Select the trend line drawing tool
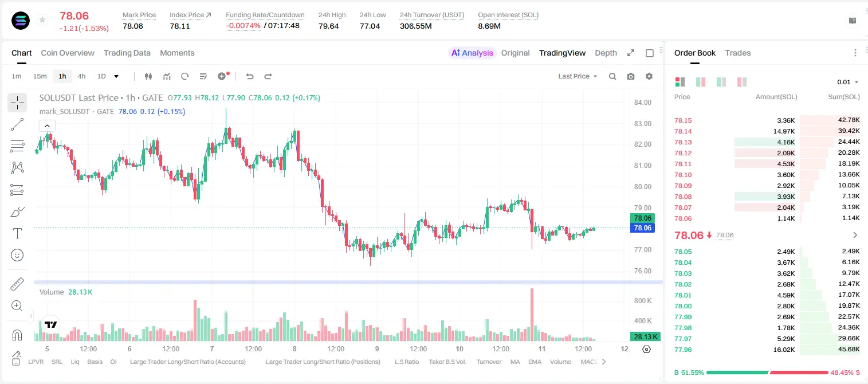This screenshot has height=384, width=868. coord(17,124)
